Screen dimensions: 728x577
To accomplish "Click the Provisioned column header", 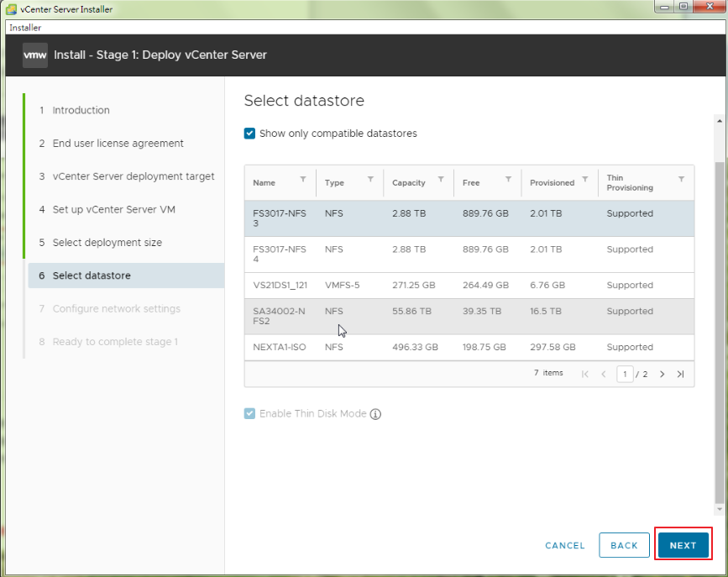I will coord(552,182).
